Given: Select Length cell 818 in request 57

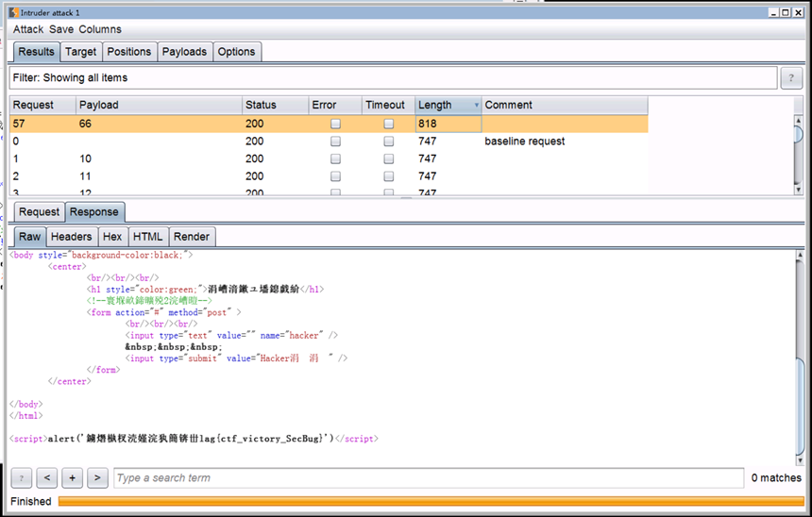Looking at the screenshot, I should [448, 124].
